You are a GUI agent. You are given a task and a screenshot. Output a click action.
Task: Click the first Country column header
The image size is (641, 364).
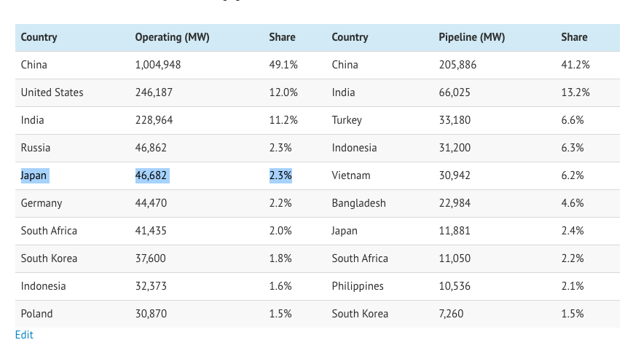(x=39, y=37)
